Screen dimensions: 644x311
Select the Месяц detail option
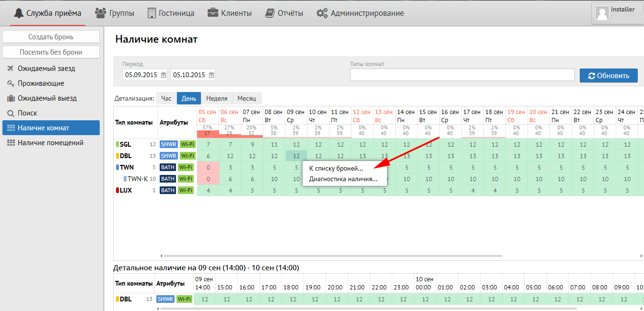click(x=246, y=98)
